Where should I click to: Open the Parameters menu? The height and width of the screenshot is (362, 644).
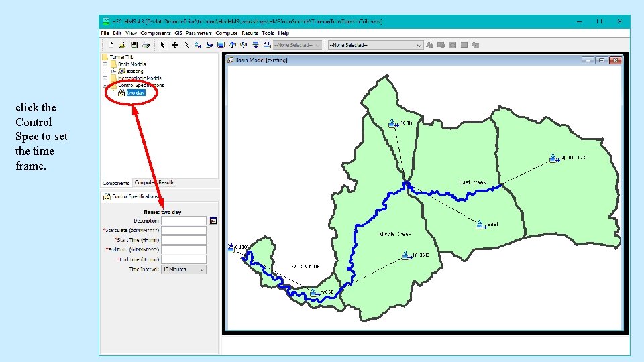(x=199, y=33)
